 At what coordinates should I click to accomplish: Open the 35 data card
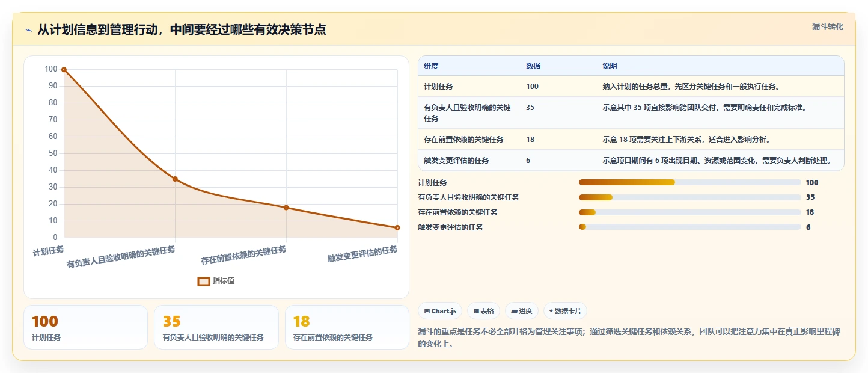pyautogui.click(x=216, y=327)
